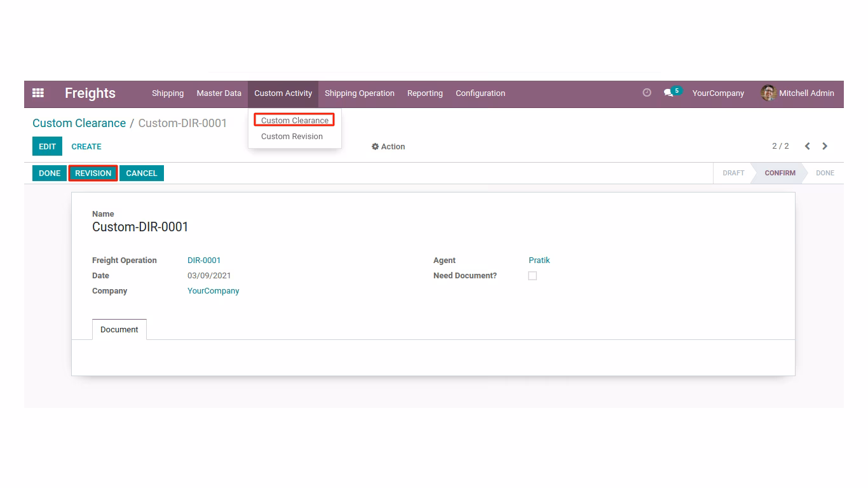Image resolution: width=868 pixels, height=488 pixels.
Task: Mark the record as DONE
Action: tap(50, 173)
